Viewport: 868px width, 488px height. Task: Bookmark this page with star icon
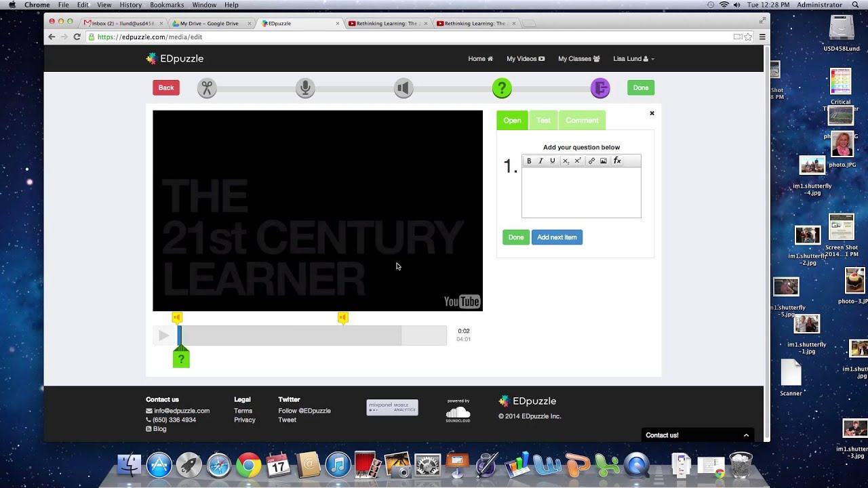click(x=748, y=37)
